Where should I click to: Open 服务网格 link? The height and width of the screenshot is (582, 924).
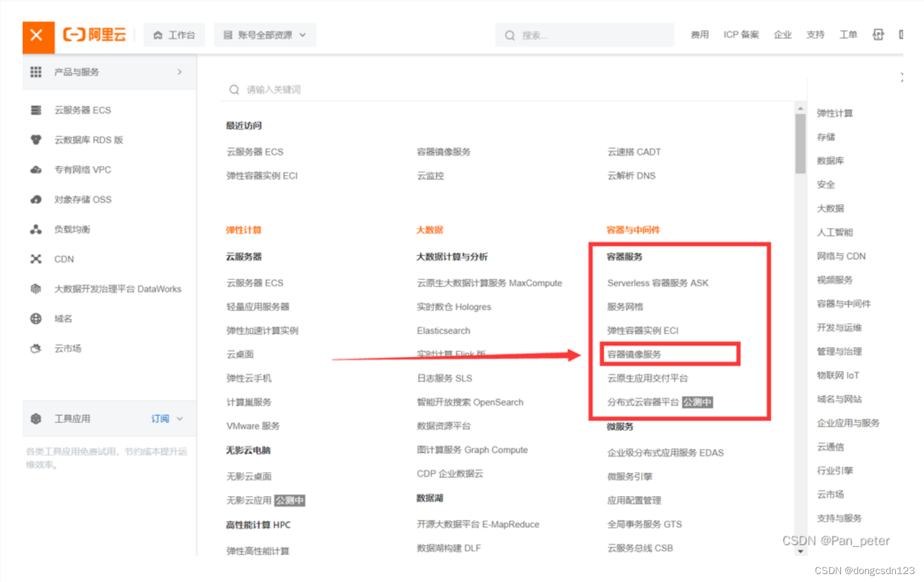point(625,307)
